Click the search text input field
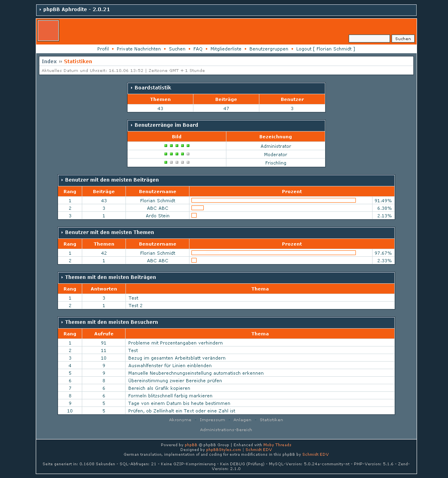The height and width of the screenshot is (478, 448). point(369,39)
